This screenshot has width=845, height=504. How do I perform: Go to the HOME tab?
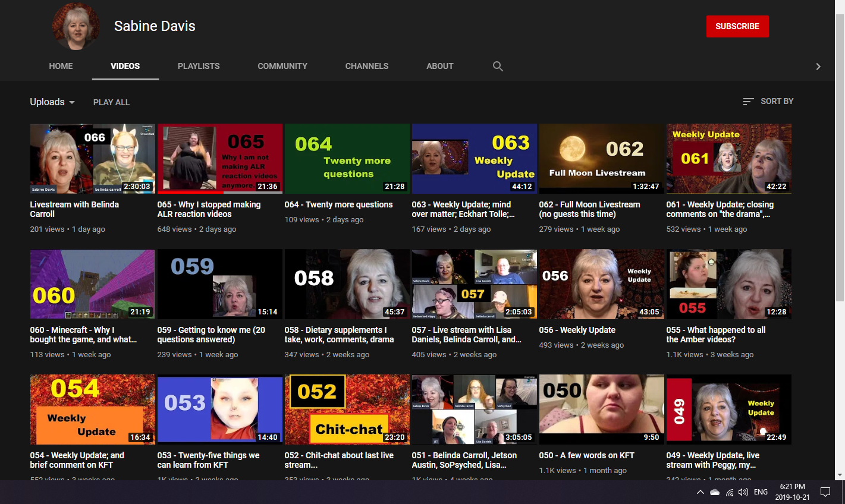point(61,66)
